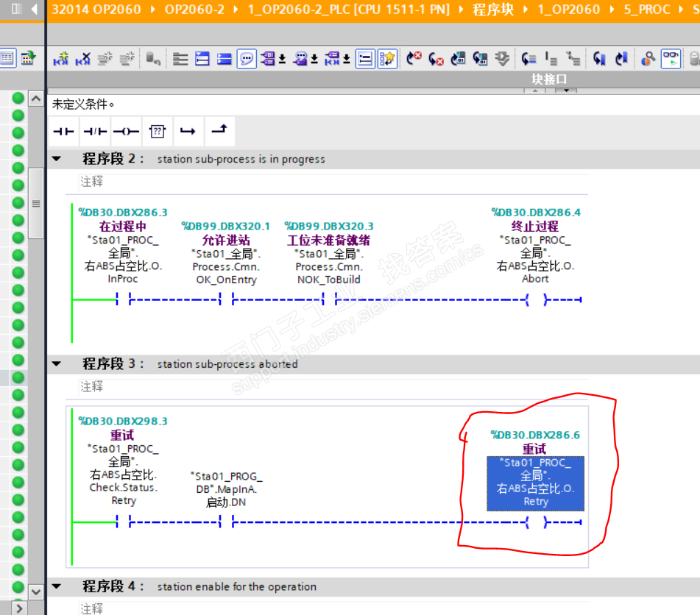Go to next syntax error

pos(436,59)
